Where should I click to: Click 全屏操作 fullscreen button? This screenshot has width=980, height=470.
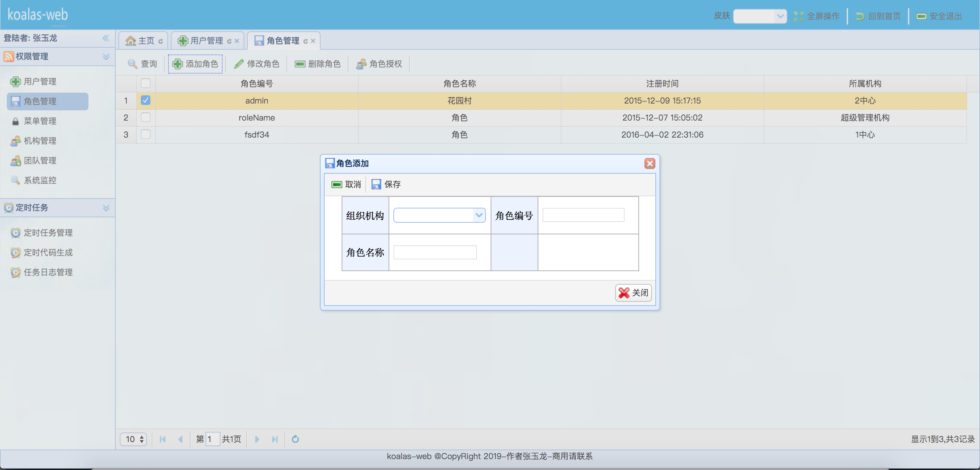tap(816, 16)
